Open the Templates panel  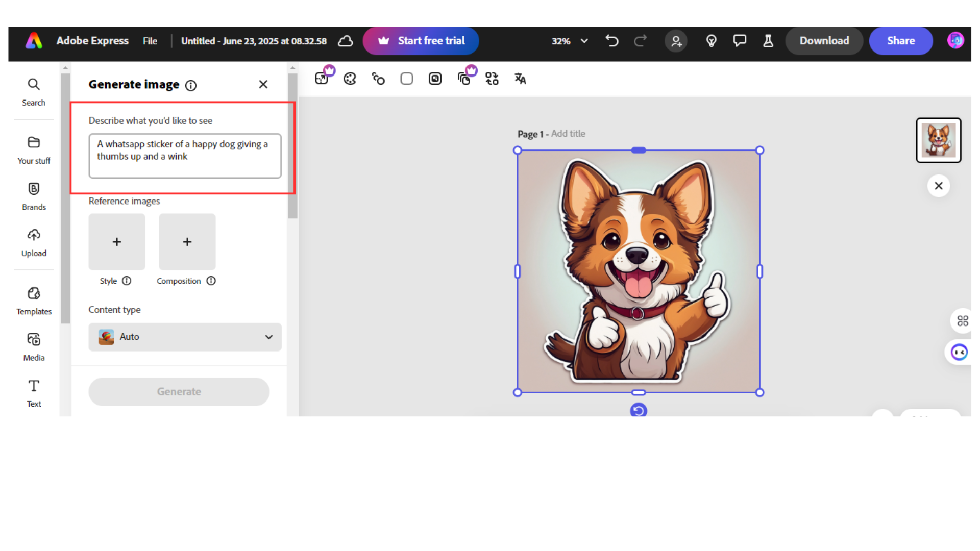pyautogui.click(x=34, y=300)
